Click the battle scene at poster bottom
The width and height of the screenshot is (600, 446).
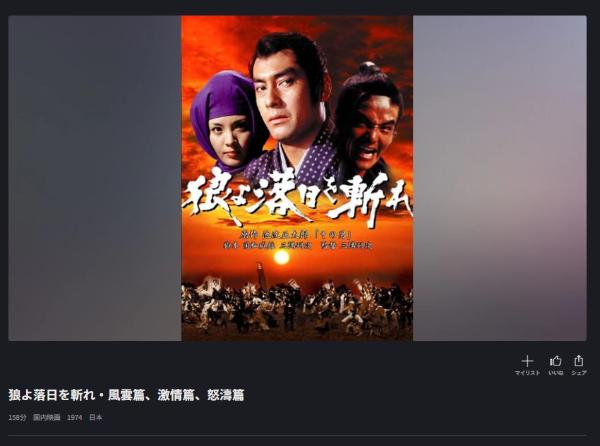click(297, 306)
